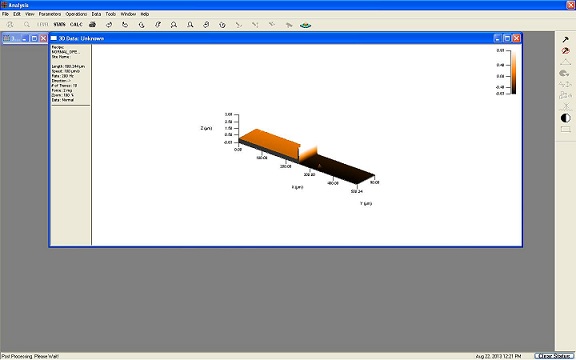Screen dimensions: 576x360
Task: Click the 3D Data: Unknown title bar
Action: 271,38
